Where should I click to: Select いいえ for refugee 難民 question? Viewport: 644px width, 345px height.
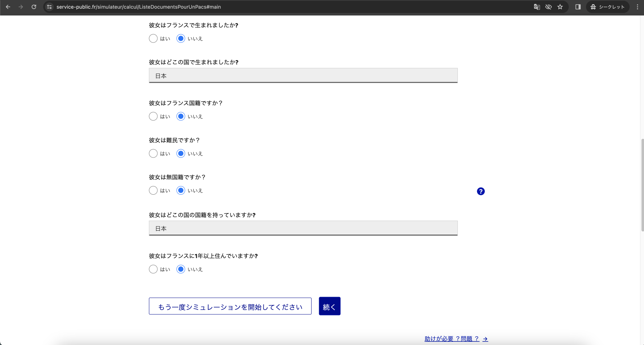click(x=181, y=154)
